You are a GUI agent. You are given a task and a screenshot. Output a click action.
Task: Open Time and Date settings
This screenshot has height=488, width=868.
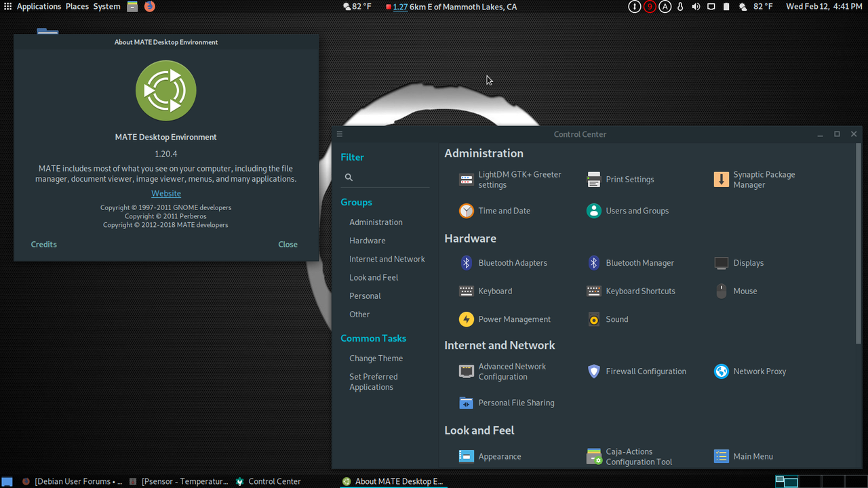494,211
